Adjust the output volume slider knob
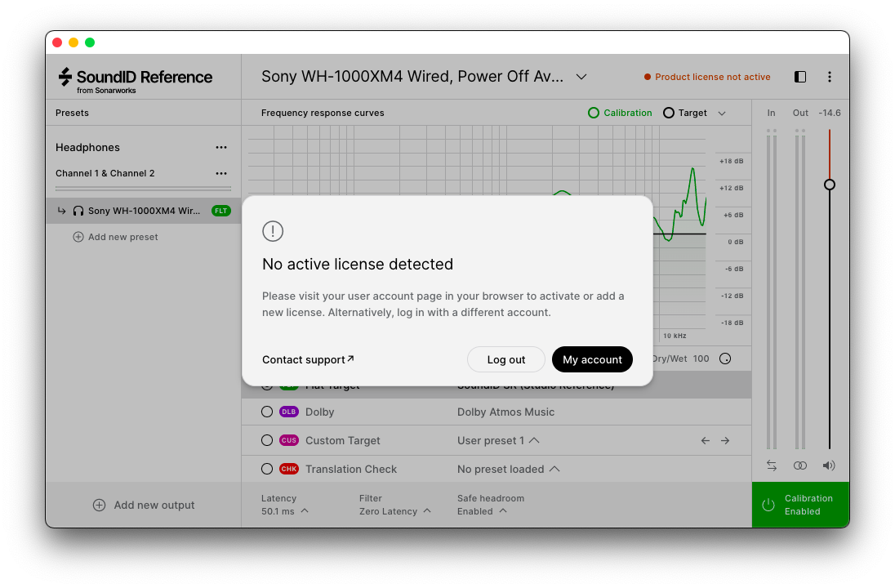 [x=830, y=185]
